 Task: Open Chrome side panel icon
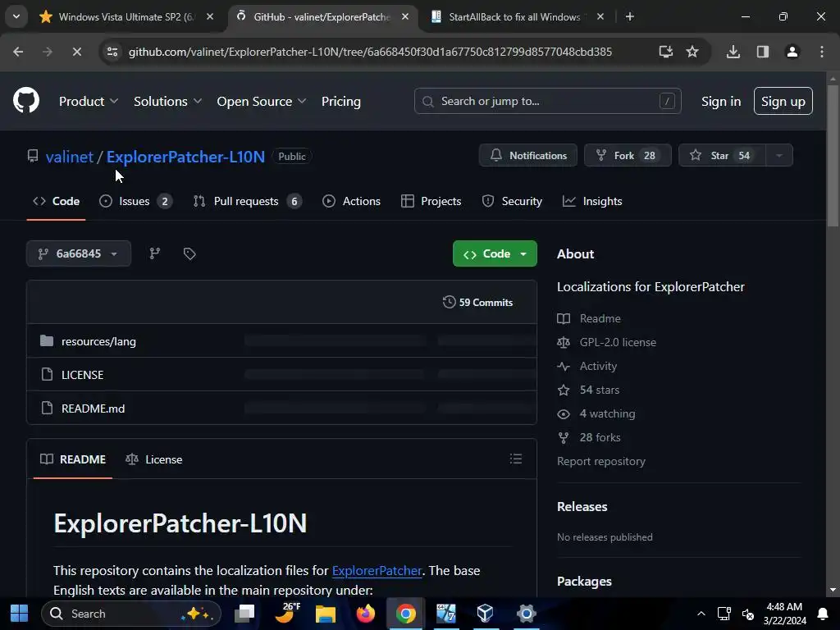click(763, 52)
